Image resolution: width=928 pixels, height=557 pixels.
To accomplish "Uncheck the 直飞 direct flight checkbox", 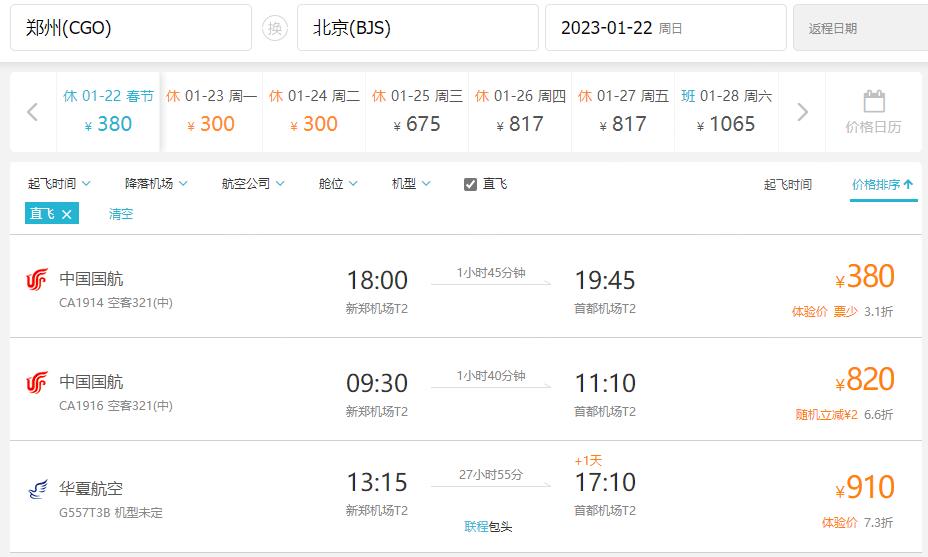I will [470, 184].
